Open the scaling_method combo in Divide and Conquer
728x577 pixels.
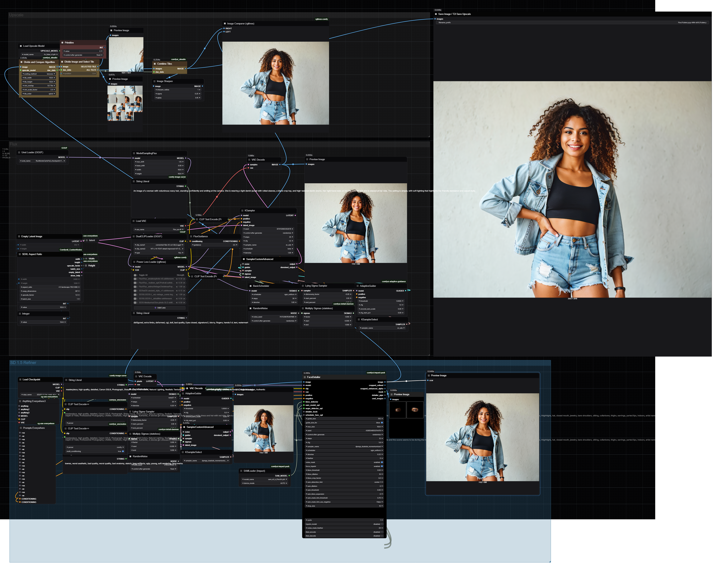coord(39,74)
